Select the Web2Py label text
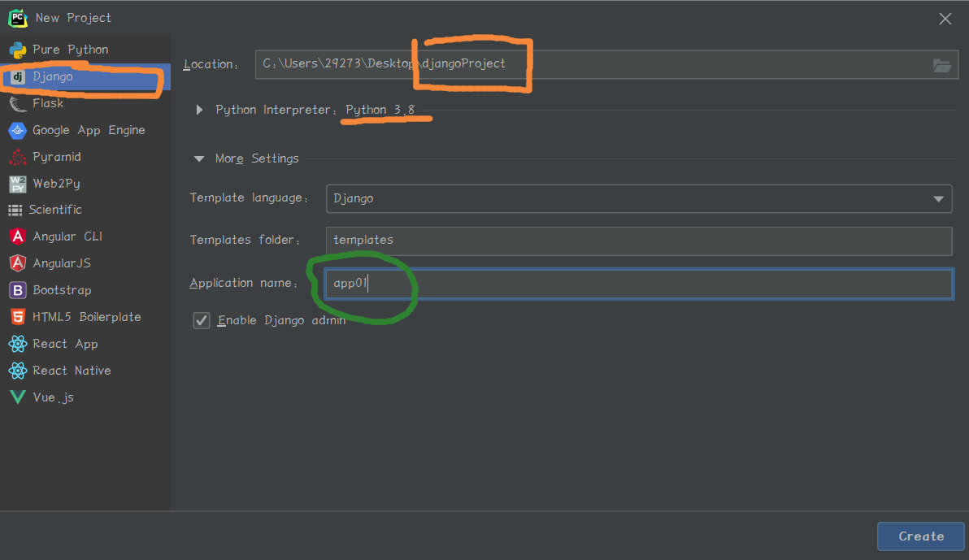Screen dimensions: 969x560 coord(56,184)
